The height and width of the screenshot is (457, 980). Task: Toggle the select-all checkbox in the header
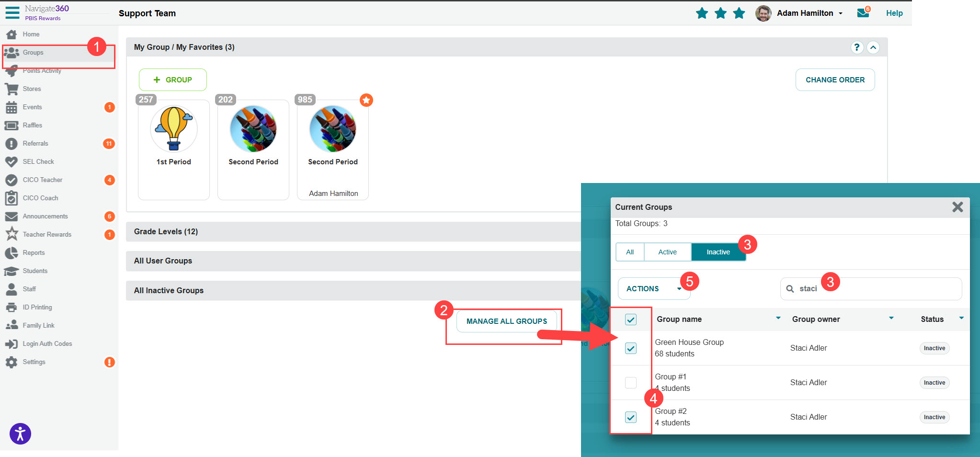(631, 320)
